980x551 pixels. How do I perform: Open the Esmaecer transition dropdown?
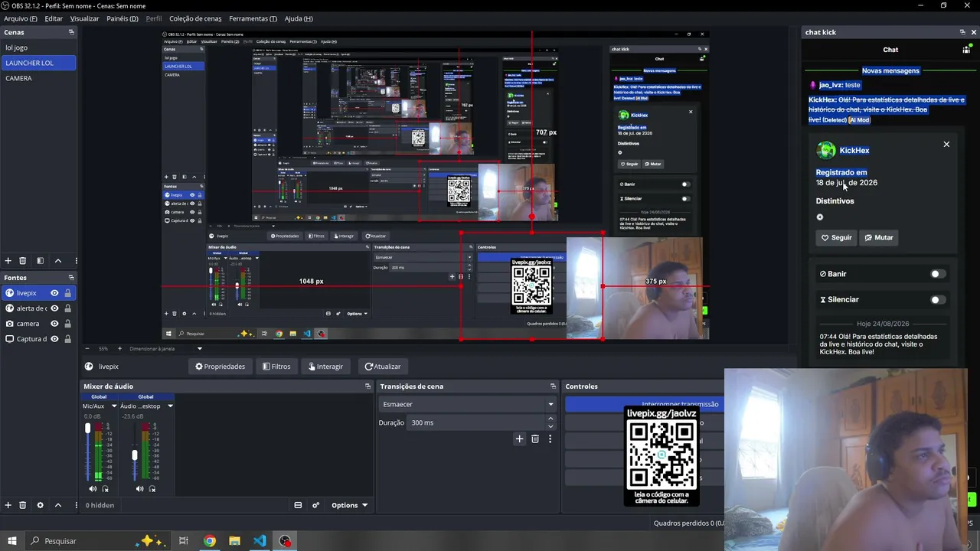point(467,404)
